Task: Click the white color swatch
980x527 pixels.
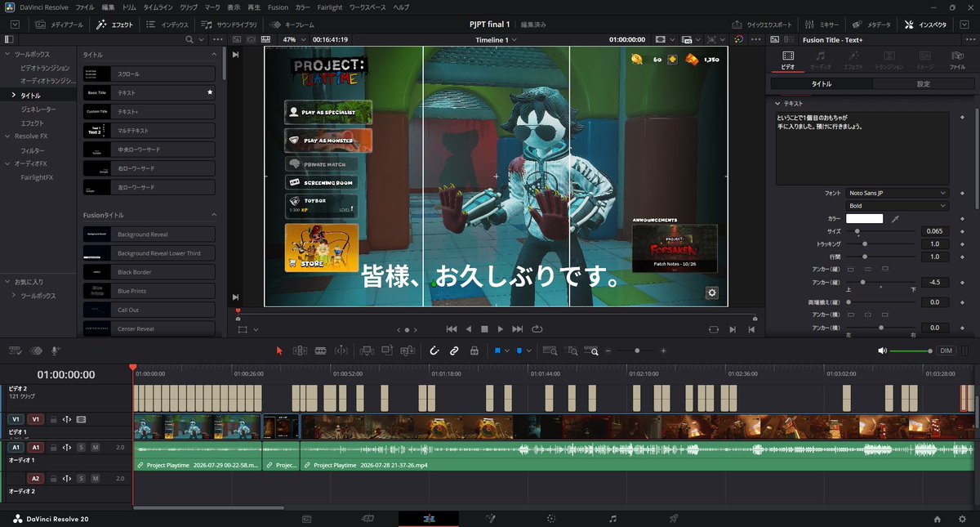Action: click(x=864, y=219)
